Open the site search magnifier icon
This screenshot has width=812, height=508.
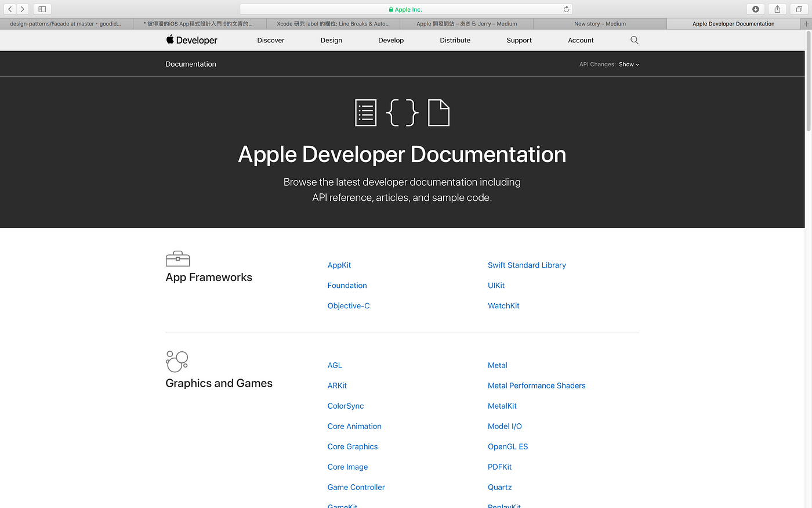(634, 40)
